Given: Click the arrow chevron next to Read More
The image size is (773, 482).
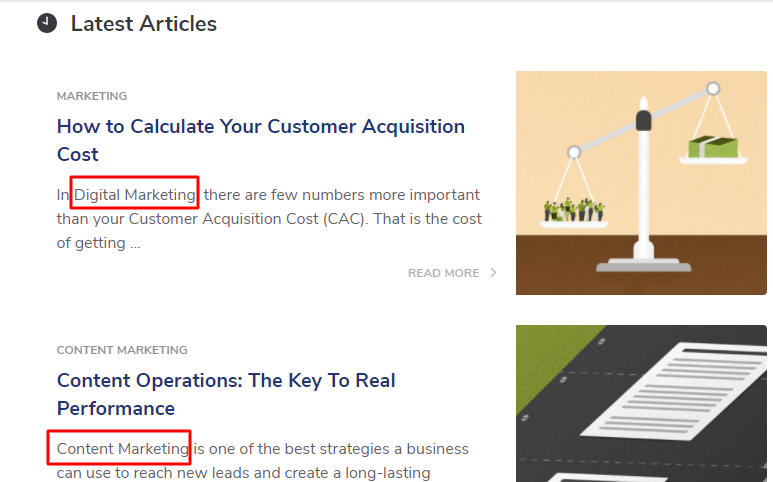Looking at the screenshot, I should pyautogui.click(x=493, y=273).
